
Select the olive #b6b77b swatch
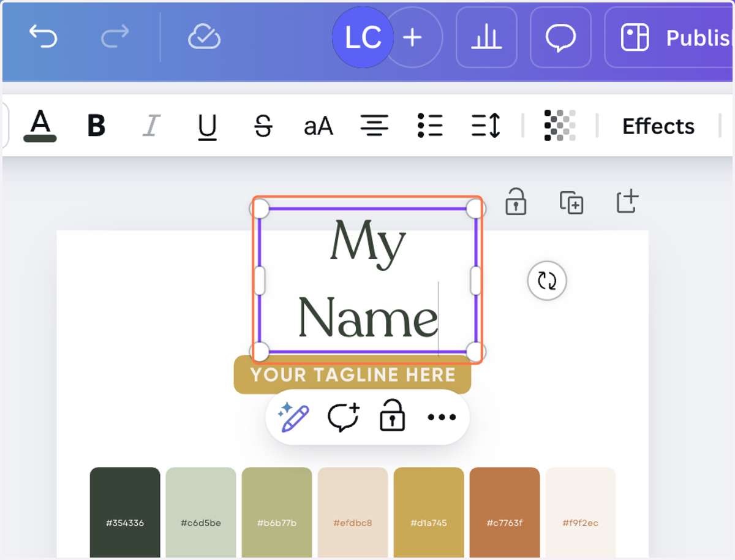277,513
